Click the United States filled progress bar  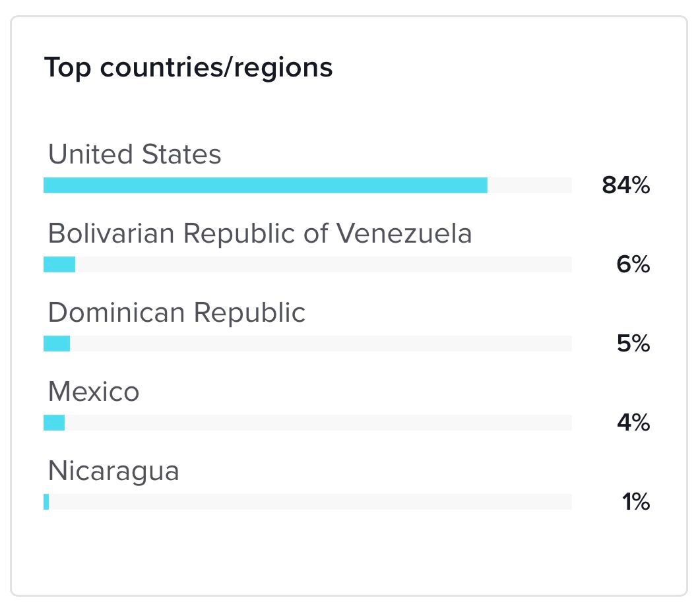265,185
